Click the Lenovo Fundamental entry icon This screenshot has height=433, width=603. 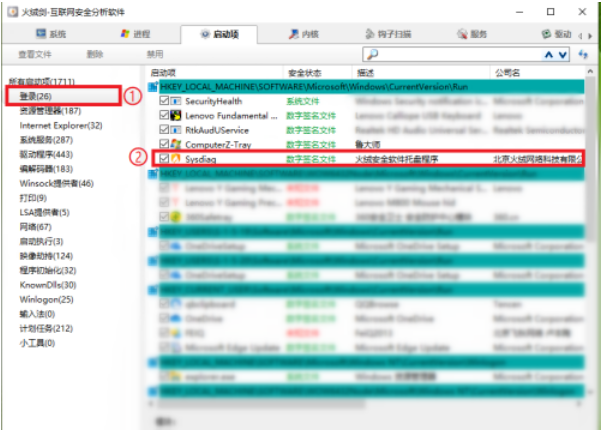click(x=176, y=115)
